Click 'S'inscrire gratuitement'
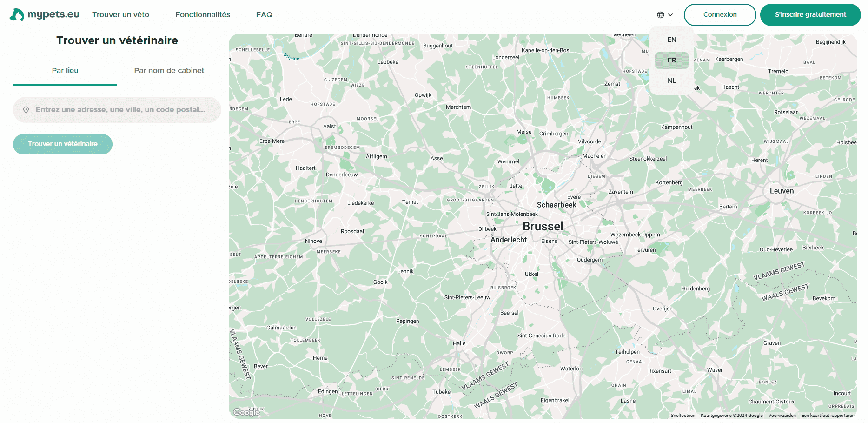868x423 pixels. [810, 14]
